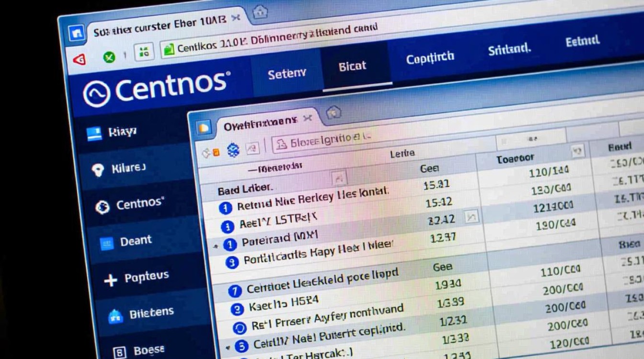Click the home icon beside the Ovehtrxmens tab
This screenshot has height=359, width=644.
pos(333,113)
